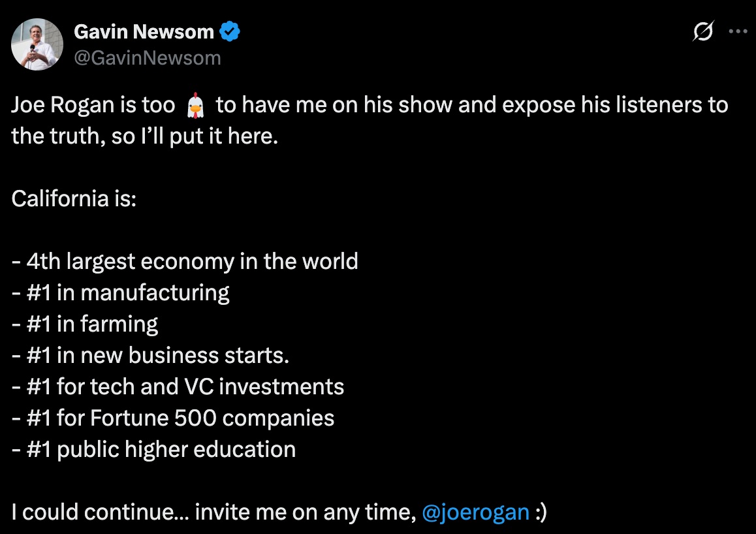Click the "#1 for tech and VC investments" line
The width and height of the screenshot is (756, 534).
(x=185, y=386)
